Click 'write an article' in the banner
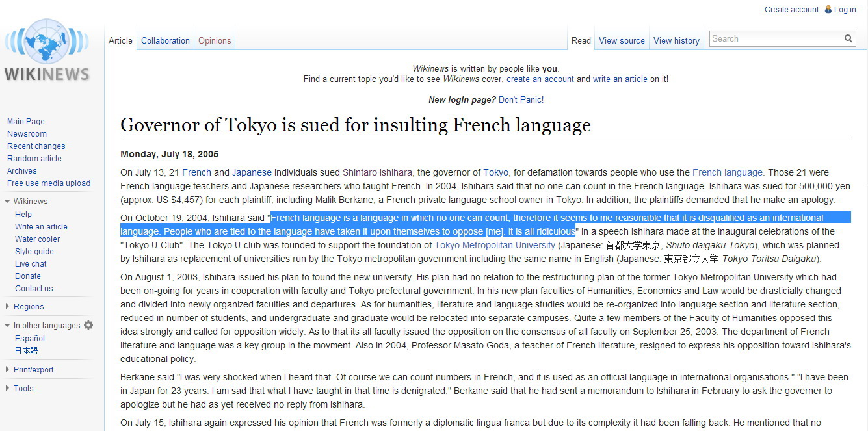 620,79
